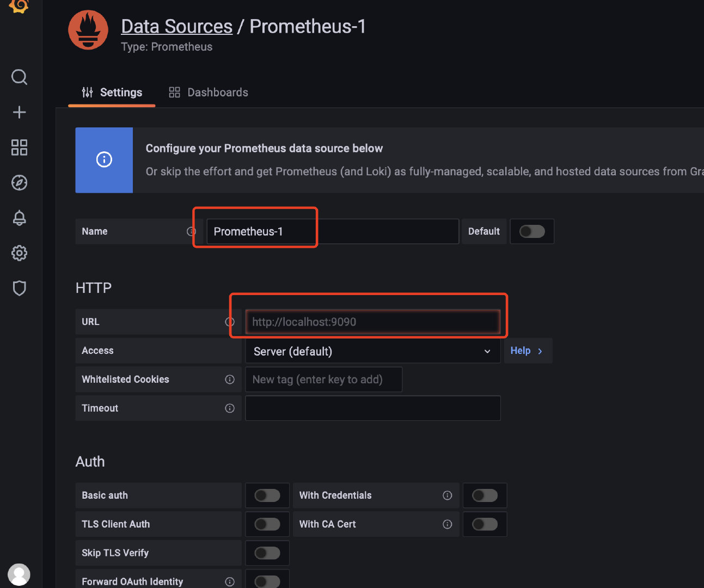
Task: Click the Create (plus) icon in sidebar
Action: [x=19, y=112]
